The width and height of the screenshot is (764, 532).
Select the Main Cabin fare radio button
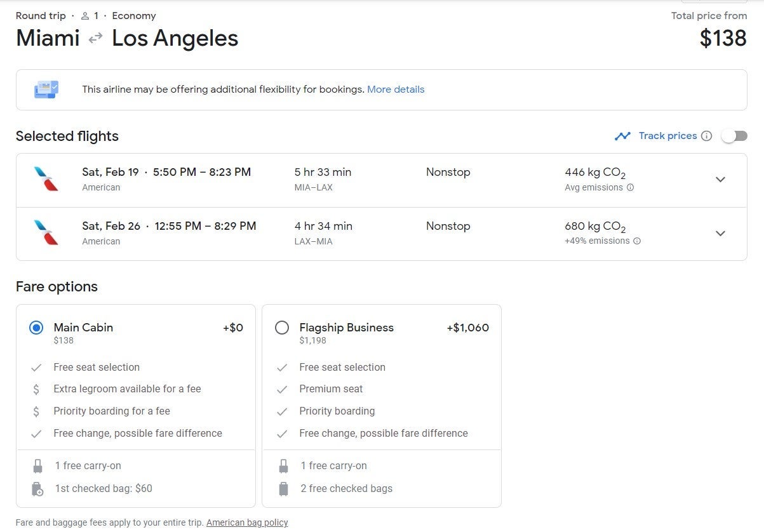36,328
